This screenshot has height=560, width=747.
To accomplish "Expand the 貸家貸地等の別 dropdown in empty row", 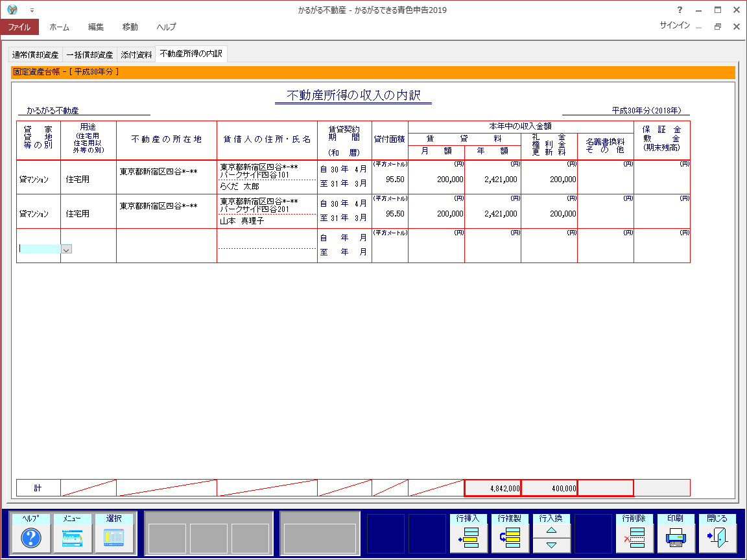I will point(67,249).
